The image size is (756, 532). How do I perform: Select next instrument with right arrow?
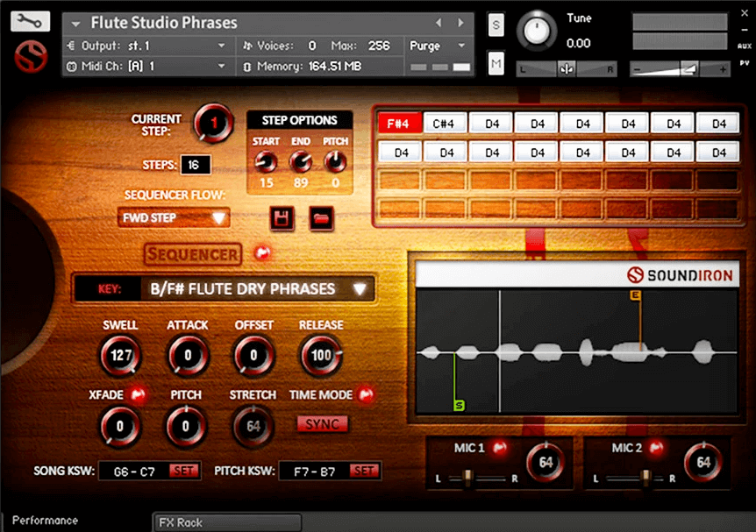(x=460, y=23)
